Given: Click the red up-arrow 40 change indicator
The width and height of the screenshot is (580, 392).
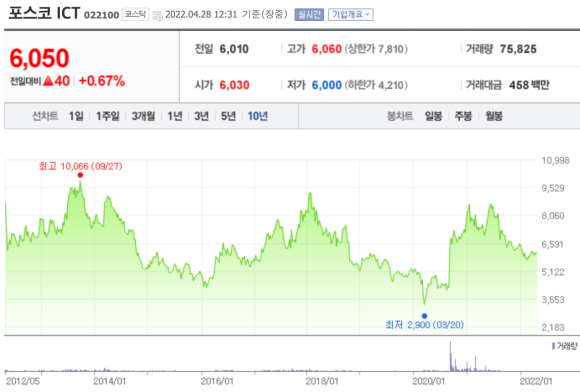Looking at the screenshot, I should pyautogui.click(x=56, y=81).
